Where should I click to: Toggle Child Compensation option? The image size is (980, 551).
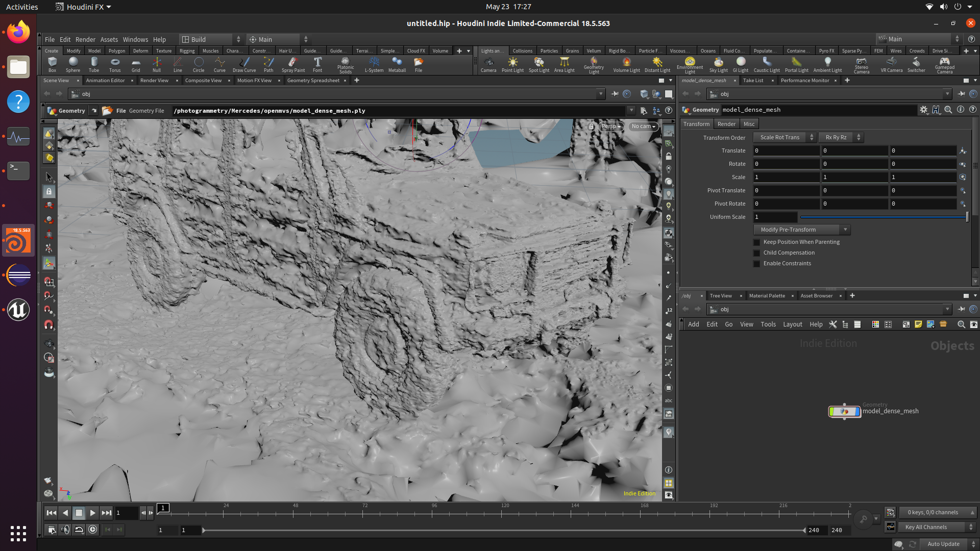pyautogui.click(x=756, y=253)
